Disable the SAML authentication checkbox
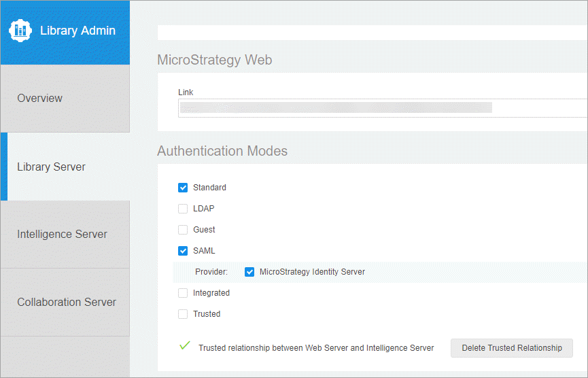 click(183, 251)
